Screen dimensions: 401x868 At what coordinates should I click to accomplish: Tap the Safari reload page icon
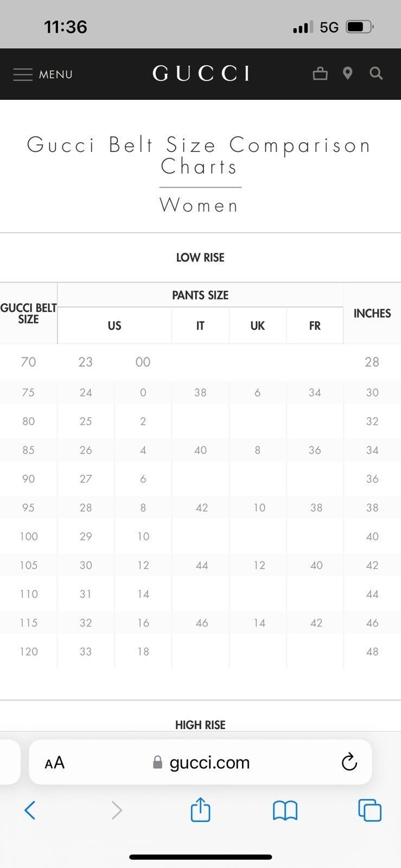[x=349, y=762]
